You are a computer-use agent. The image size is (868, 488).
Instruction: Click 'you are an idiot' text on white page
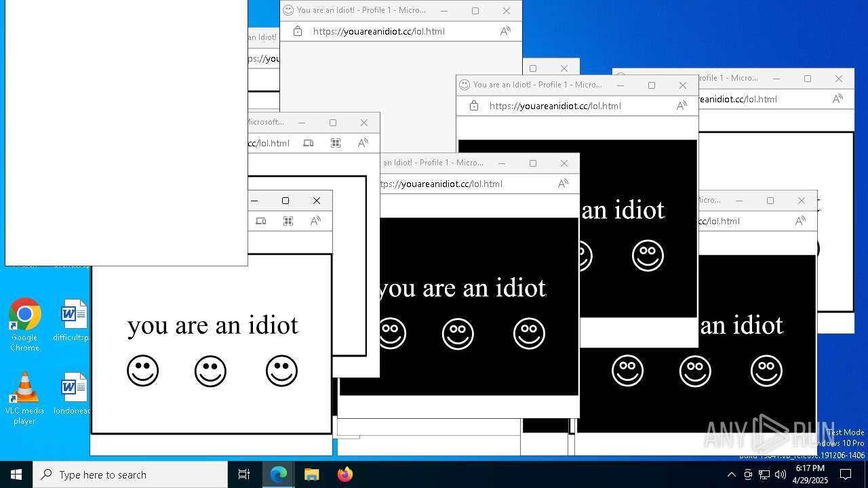pyautogui.click(x=213, y=326)
